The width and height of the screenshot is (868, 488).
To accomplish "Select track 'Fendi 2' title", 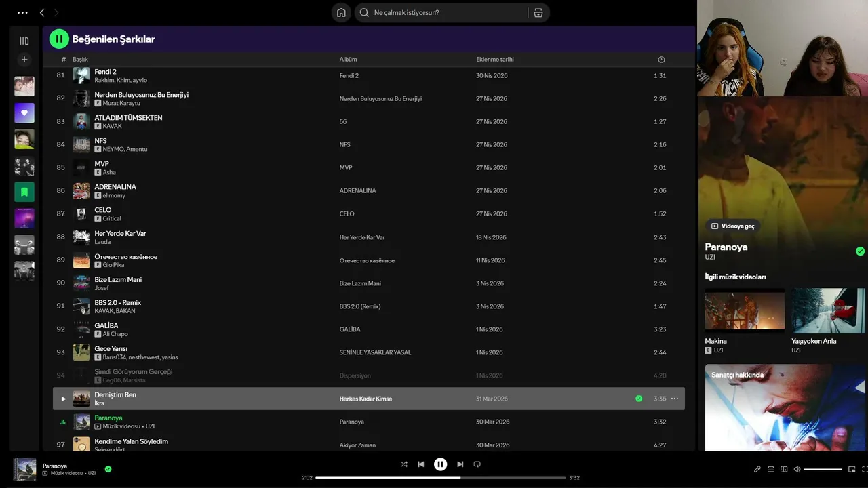I will pos(105,72).
